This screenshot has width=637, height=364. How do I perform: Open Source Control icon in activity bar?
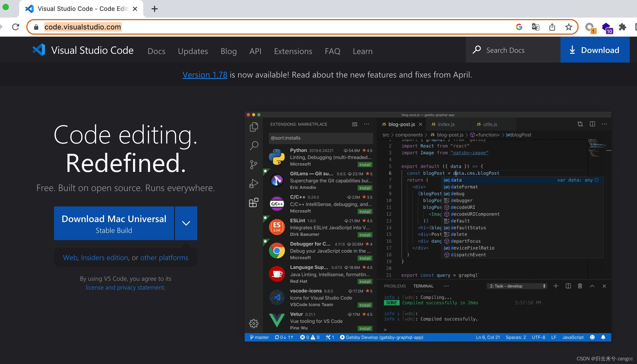click(254, 164)
